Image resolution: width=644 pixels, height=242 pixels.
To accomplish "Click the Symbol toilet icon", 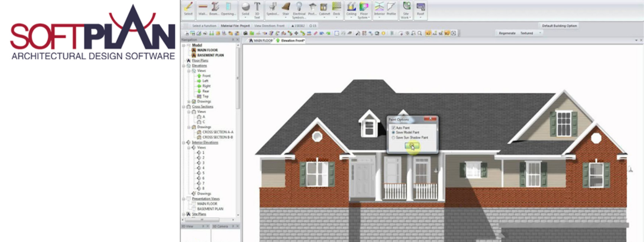I will coord(272,9).
